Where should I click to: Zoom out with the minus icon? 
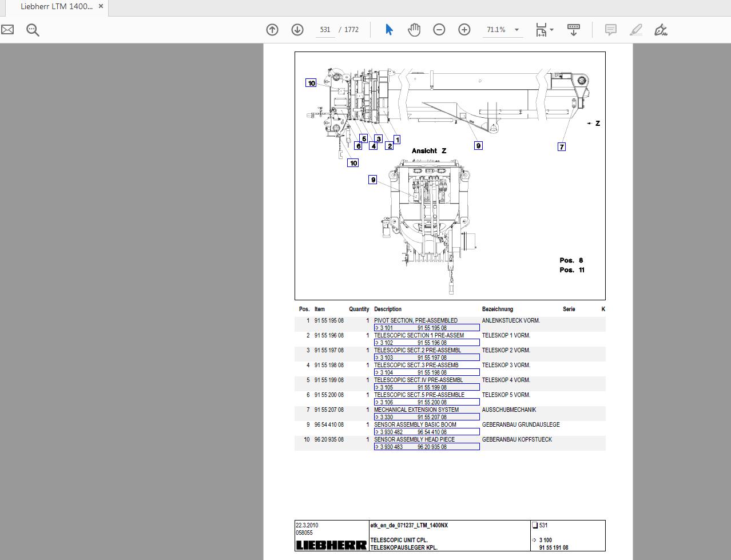[439, 30]
